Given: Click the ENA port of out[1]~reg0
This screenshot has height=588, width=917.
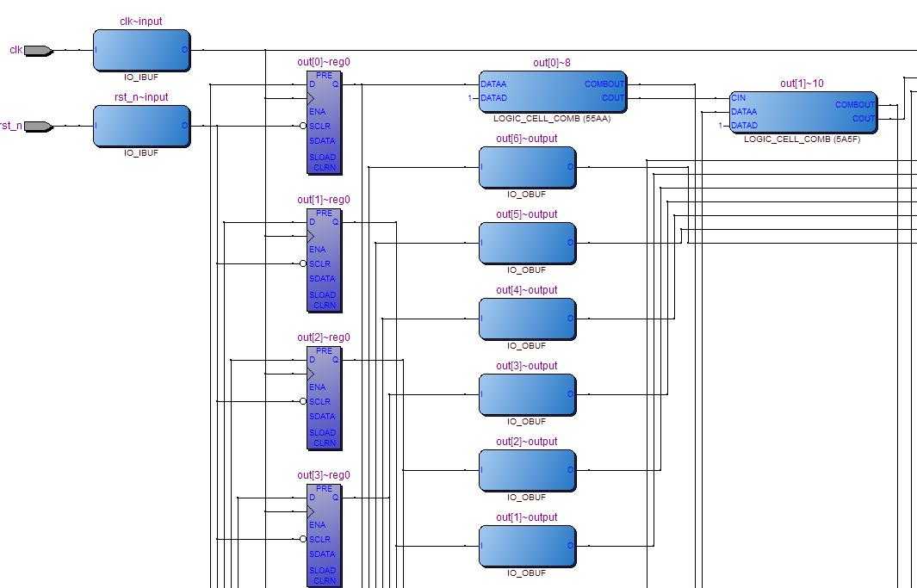Looking at the screenshot, I should (318, 250).
